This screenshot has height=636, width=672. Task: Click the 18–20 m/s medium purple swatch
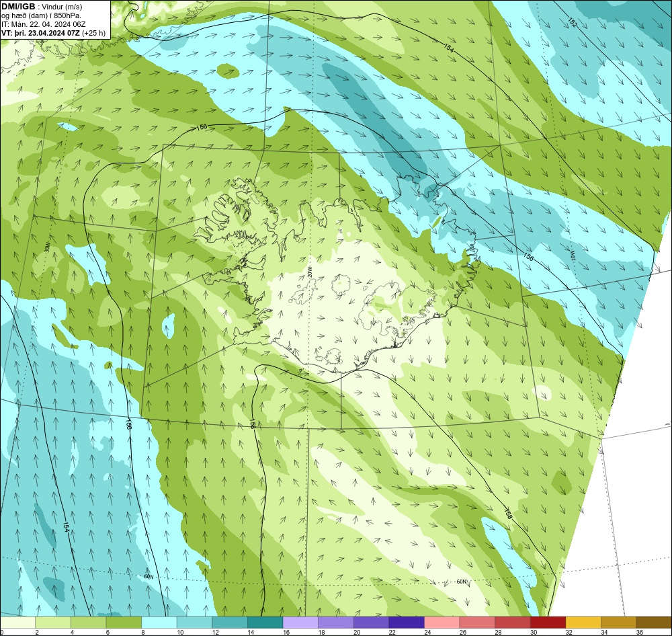pos(336,623)
